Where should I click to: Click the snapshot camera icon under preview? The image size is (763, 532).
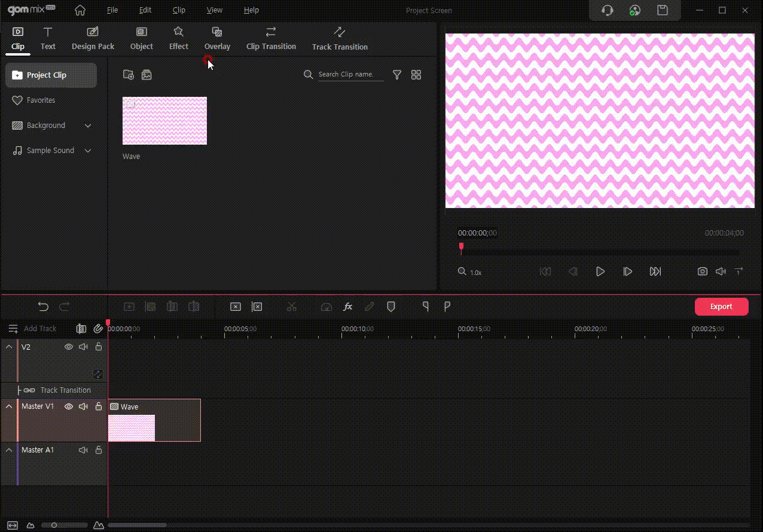pyautogui.click(x=702, y=271)
